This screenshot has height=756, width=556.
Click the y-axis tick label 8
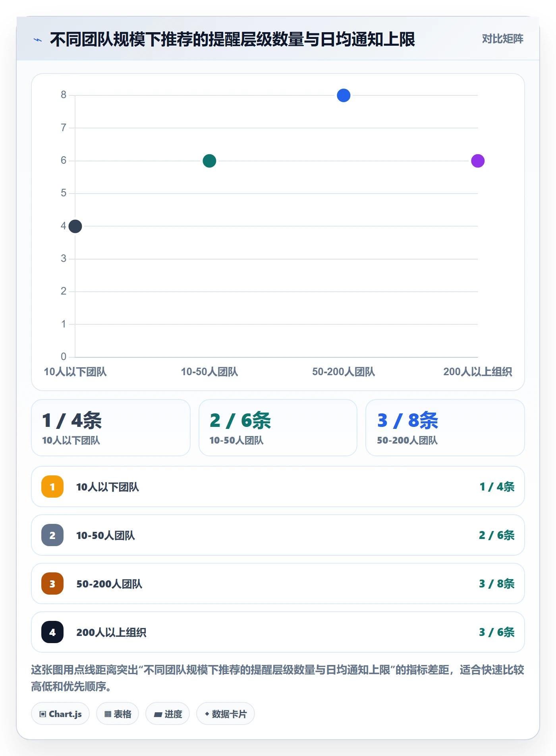64,95
